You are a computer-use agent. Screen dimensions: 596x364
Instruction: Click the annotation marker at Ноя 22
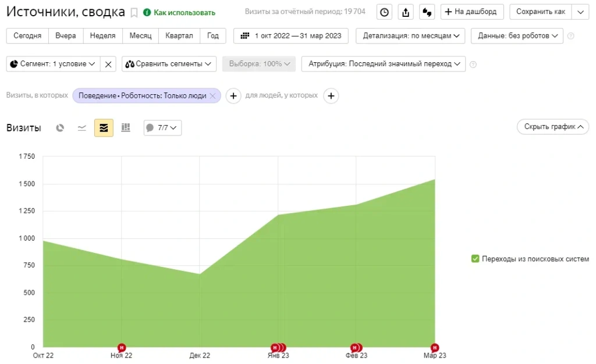122,347
